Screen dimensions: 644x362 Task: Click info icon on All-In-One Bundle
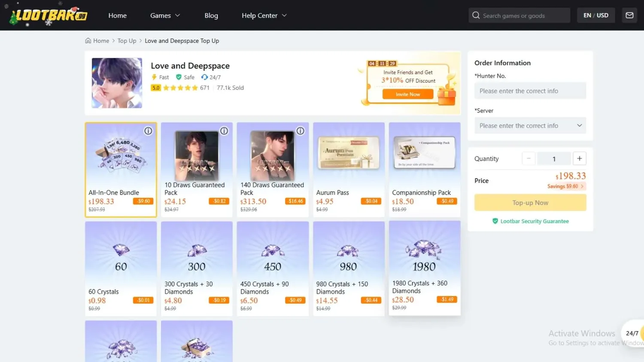coord(148,131)
